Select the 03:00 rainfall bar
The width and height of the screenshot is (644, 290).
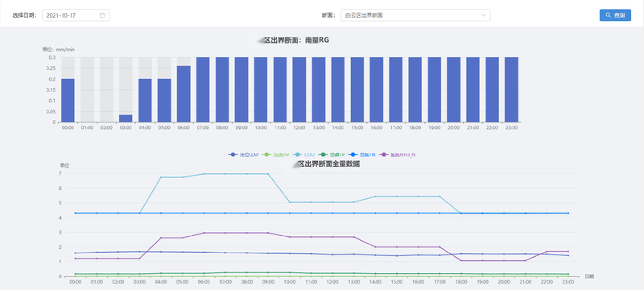126,118
